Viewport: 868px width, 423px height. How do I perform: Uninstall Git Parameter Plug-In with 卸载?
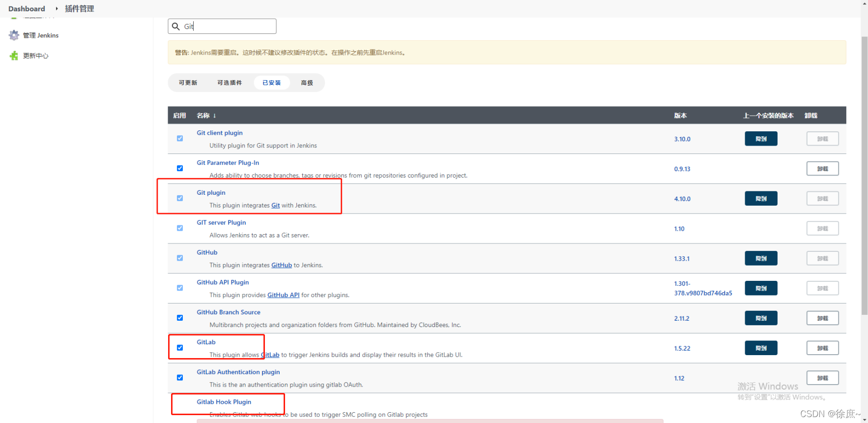click(822, 169)
